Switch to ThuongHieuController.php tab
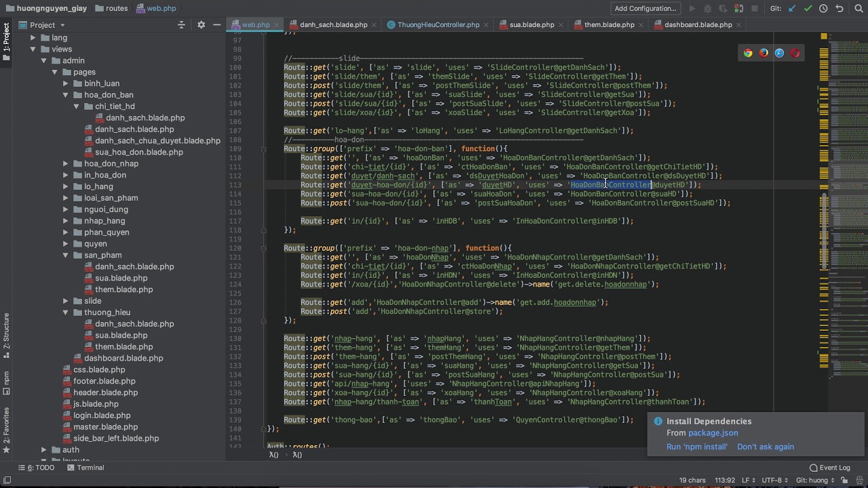 click(437, 25)
